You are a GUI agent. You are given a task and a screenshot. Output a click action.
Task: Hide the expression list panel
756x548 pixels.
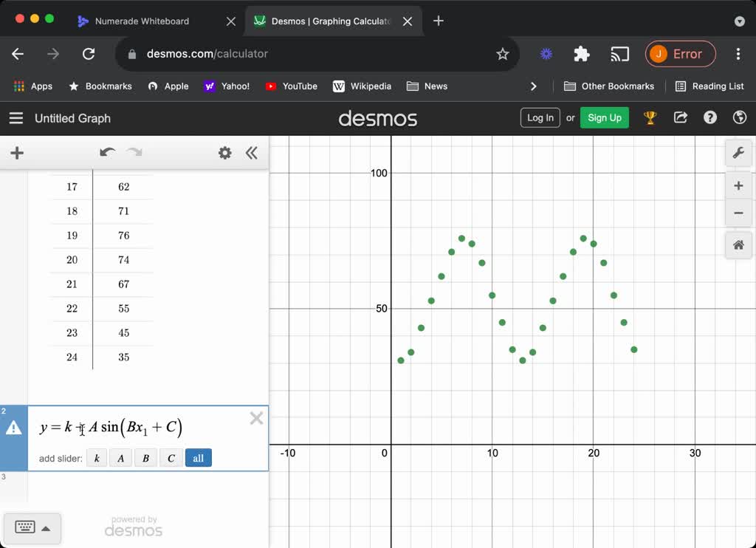252,153
